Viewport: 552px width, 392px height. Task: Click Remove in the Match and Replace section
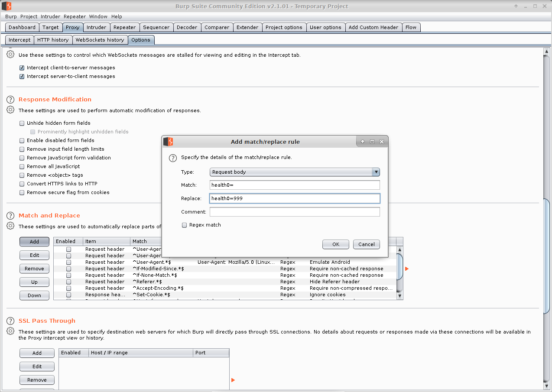click(x=34, y=269)
